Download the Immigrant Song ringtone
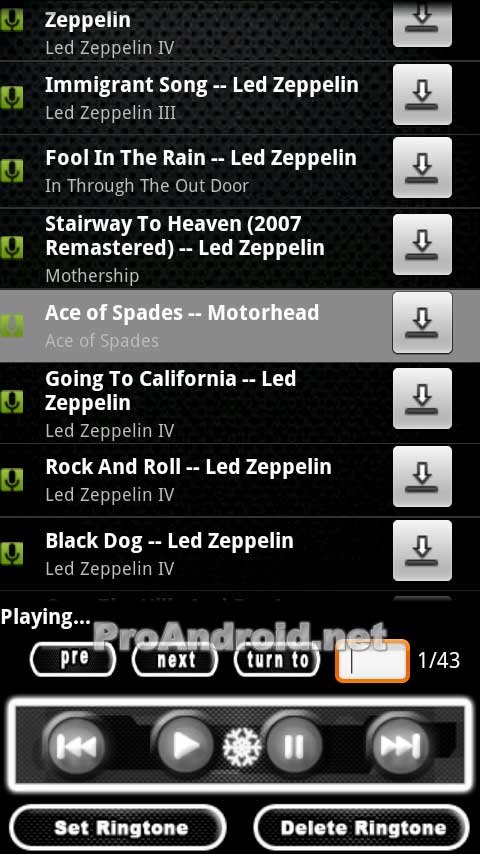The height and width of the screenshot is (854, 480). [422, 95]
